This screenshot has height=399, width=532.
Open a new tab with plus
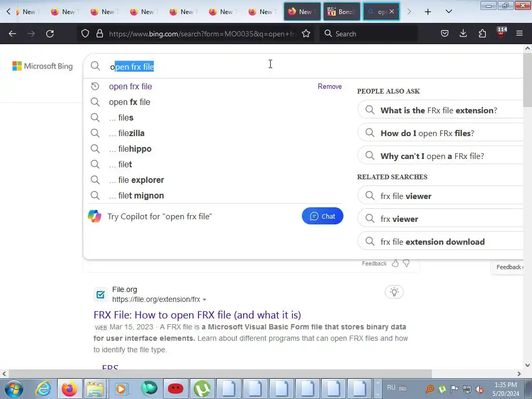[x=428, y=12]
